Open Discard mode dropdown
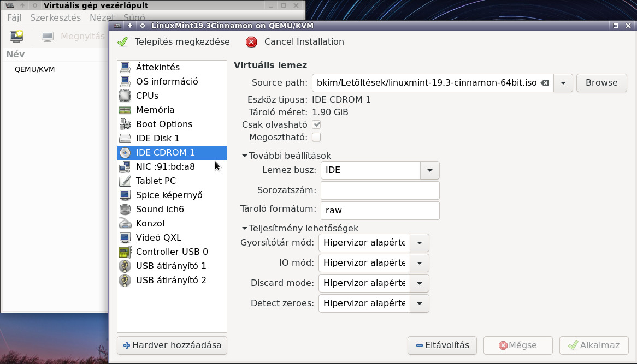The image size is (637, 364). point(420,283)
